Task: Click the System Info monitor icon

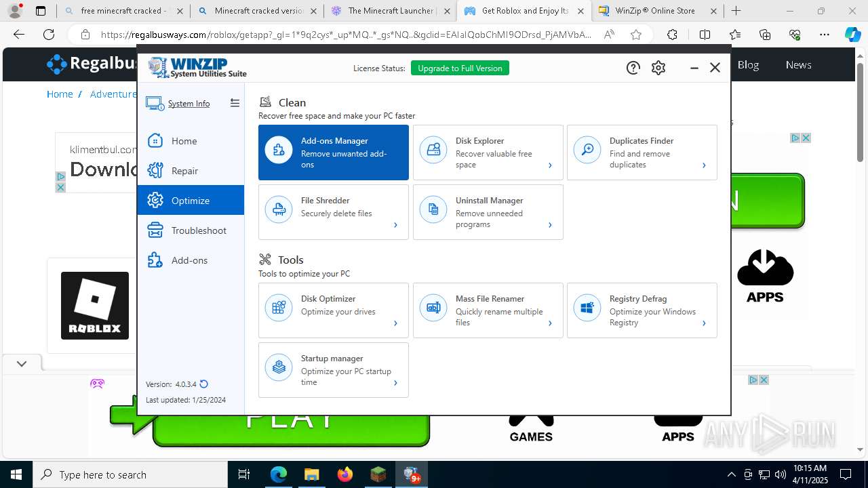Action: click(155, 104)
